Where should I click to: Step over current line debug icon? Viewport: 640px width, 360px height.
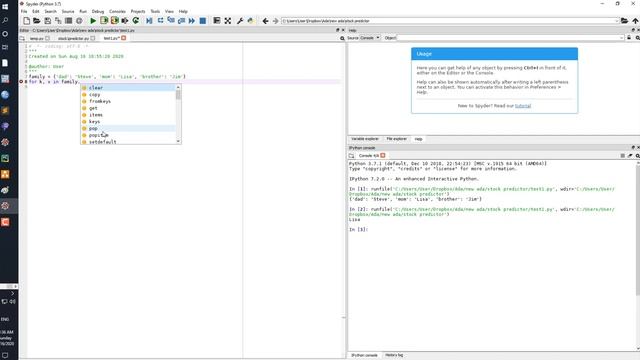pos(160,21)
